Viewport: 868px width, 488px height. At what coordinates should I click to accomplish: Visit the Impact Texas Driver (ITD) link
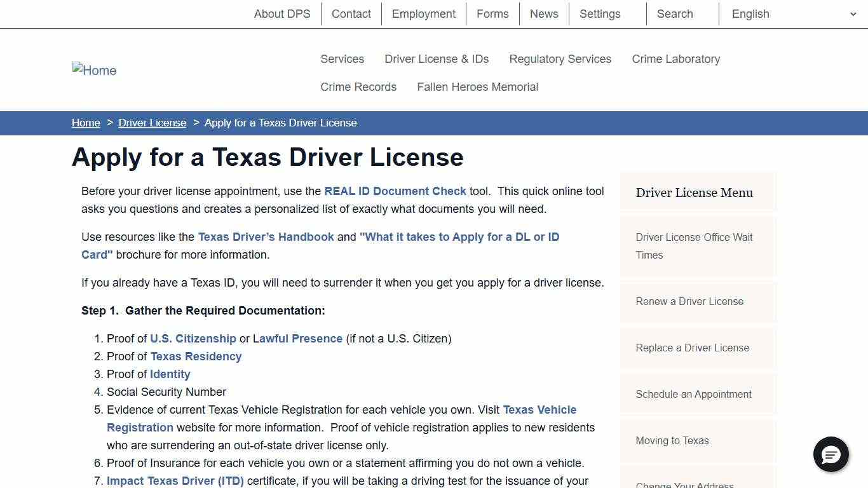175,481
